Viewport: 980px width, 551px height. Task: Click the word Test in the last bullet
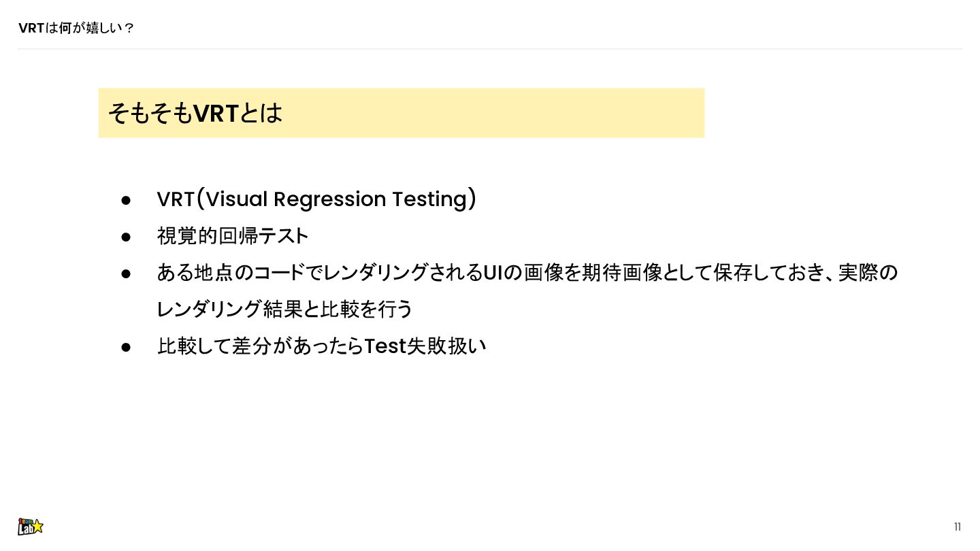click(385, 346)
